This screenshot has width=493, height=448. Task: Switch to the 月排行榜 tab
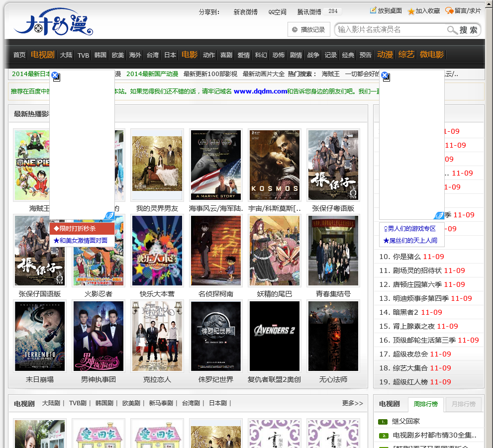(464, 404)
